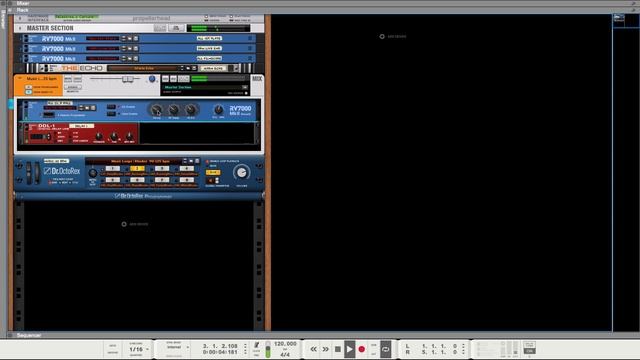Viewport: 640px width, 360px height.
Task: Open the Mixer panel tab
Action: click(x=23, y=3)
